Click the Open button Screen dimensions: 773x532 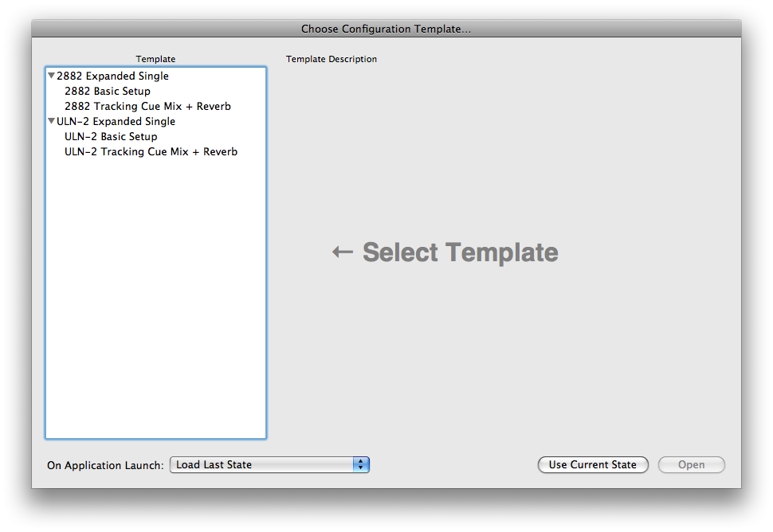[x=691, y=464]
